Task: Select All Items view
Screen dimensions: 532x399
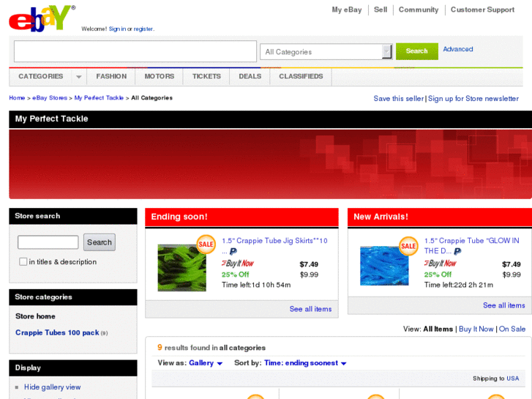Action: click(x=438, y=329)
